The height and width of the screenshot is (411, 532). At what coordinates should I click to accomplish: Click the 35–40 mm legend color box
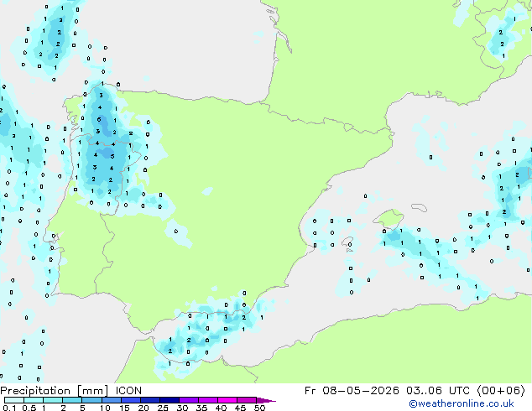coord(207,400)
